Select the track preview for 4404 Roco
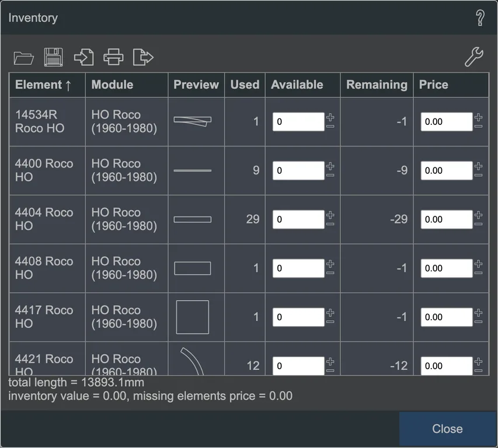The image size is (498, 448). pyautogui.click(x=193, y=219)
